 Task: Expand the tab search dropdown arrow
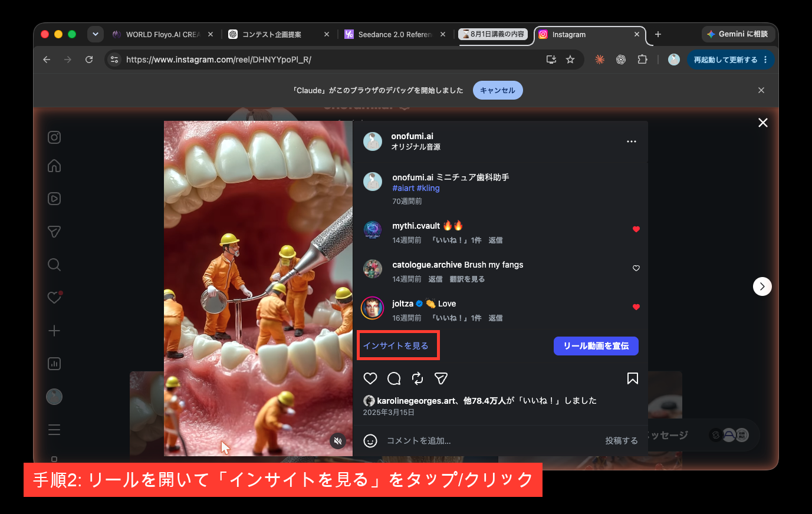click(96, 34)
